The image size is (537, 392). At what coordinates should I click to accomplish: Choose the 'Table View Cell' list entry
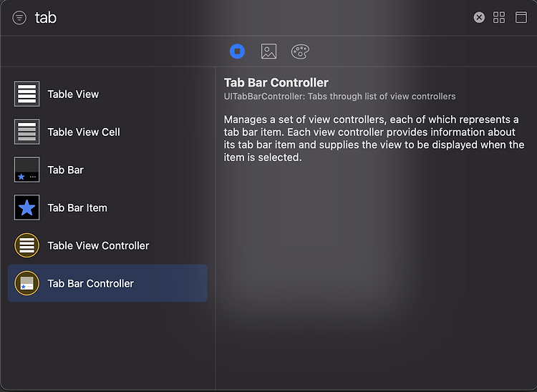tap(107, 132)
